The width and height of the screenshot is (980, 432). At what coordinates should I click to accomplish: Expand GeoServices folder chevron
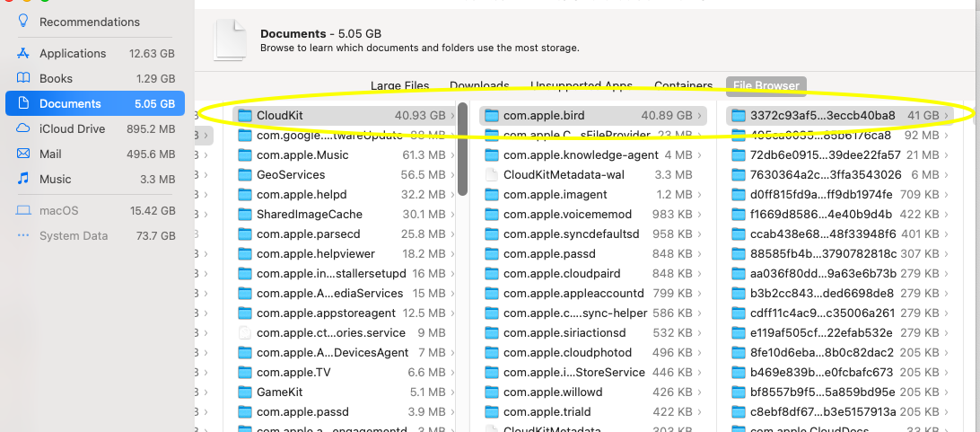452,174
